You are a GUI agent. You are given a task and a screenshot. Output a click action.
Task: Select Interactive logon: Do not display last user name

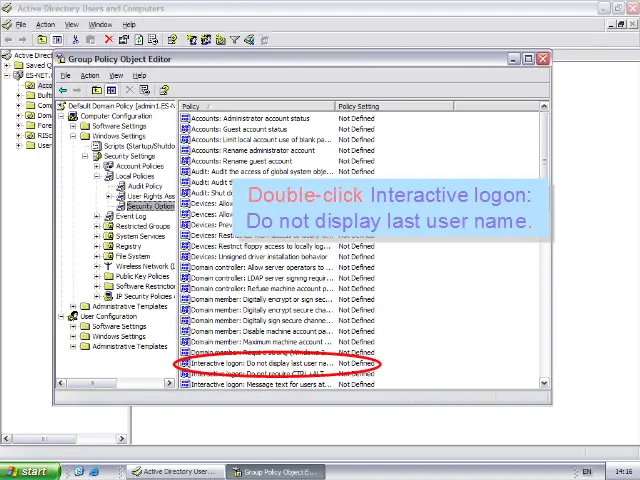tap(262, 363)
